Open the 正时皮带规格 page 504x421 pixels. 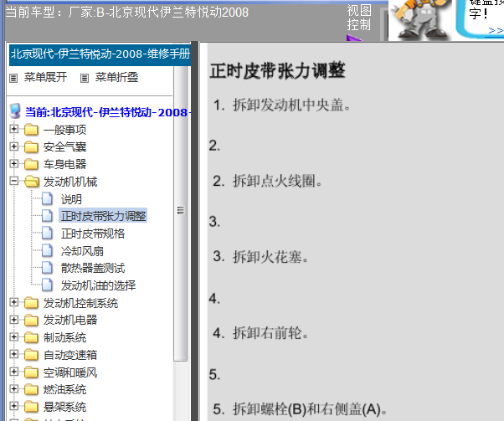coord(93,234)
